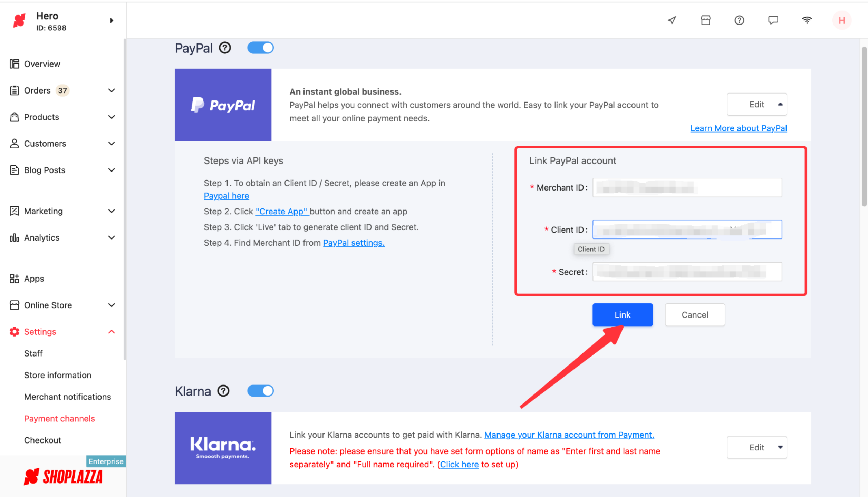Screen dimensions: 868x497
Task: Go to Overview page
Action: coord(42,64)
